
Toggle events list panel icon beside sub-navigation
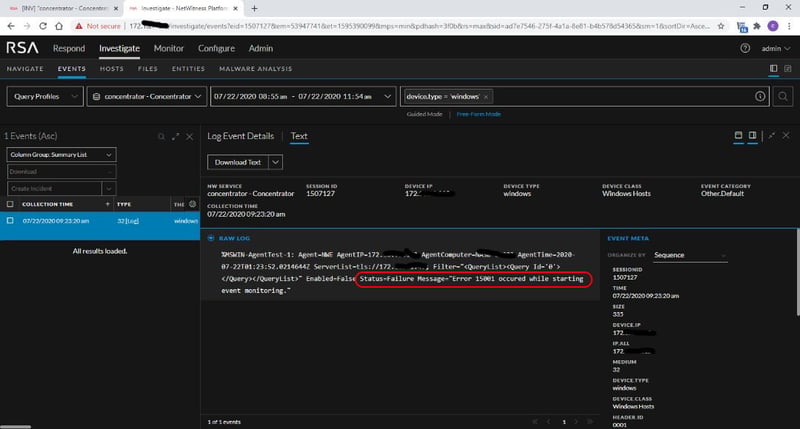pos(773,68)
